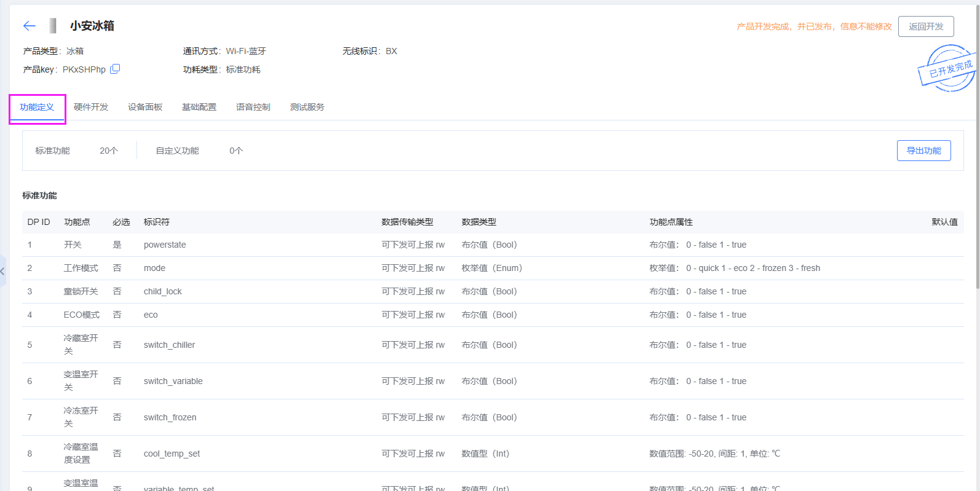980x491 pixels.
Task: Click the 枚举值（Enum）data type cell
Action: [492, 268]
